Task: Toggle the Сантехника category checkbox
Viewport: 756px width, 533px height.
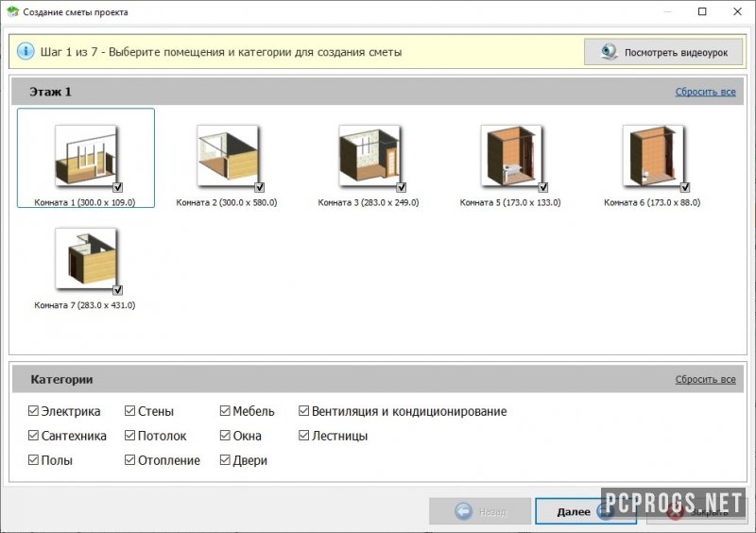Action: point(33,436)
